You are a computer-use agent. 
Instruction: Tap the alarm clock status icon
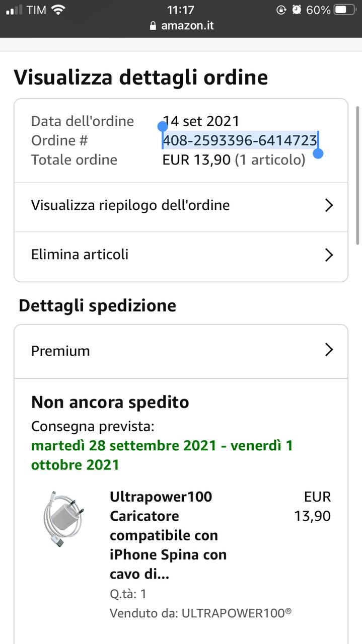pos(297,10)
